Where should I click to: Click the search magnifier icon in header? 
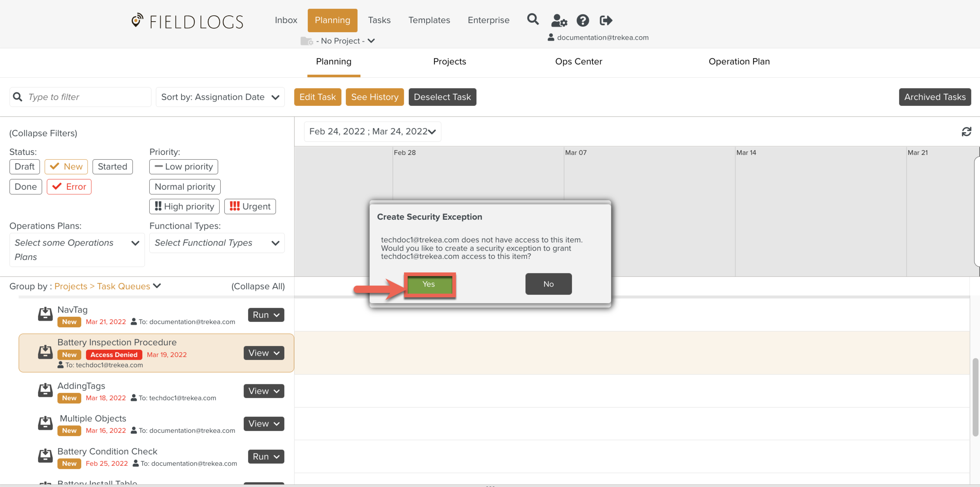532,20
